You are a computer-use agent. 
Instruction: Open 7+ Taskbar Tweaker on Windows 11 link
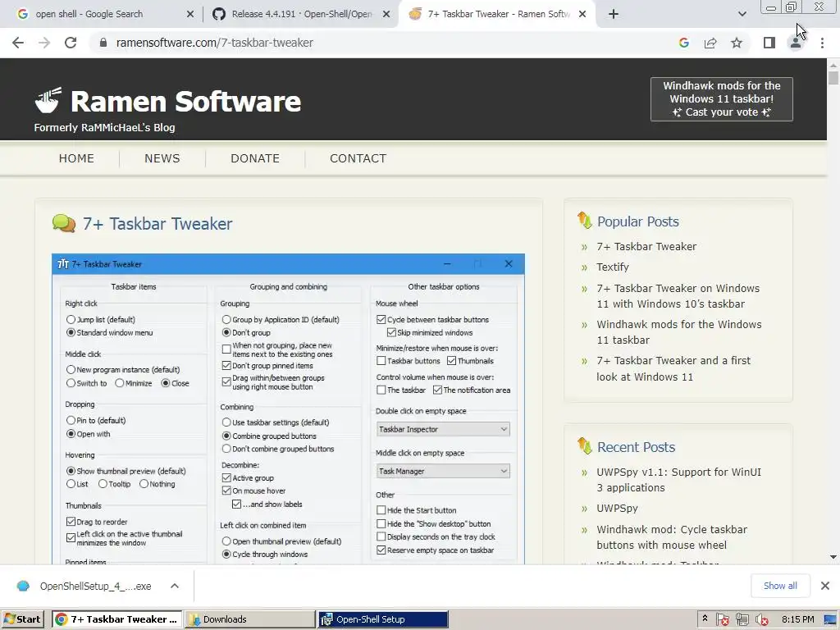[678, 295]
